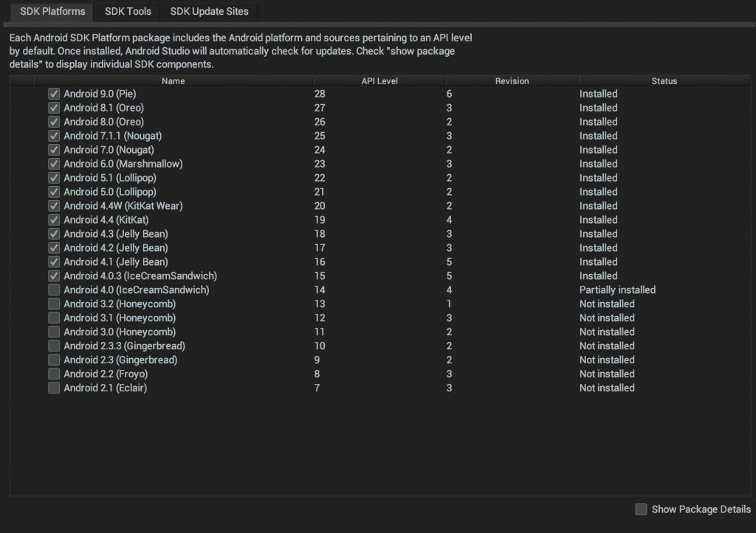The width and height of the screenshot is (756, 533).
Task: Check Android 3.1 (Honeycomb) checkbox
Action: click(53, 317)
